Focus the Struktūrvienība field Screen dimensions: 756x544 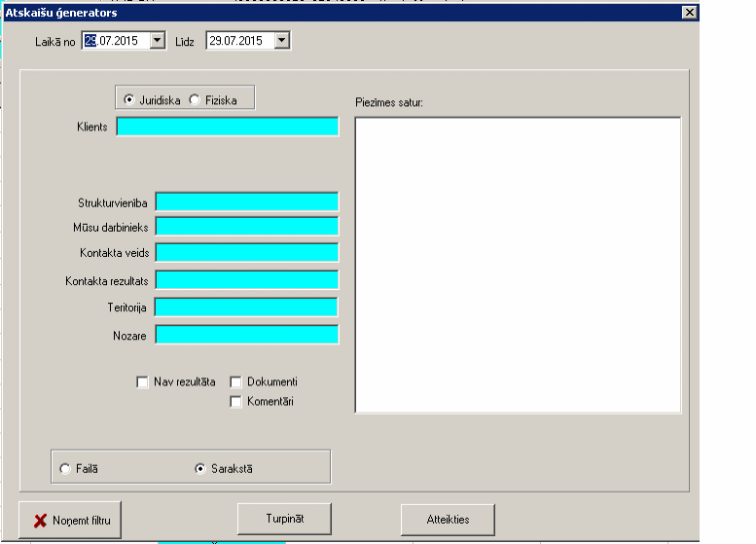(247, 201)
